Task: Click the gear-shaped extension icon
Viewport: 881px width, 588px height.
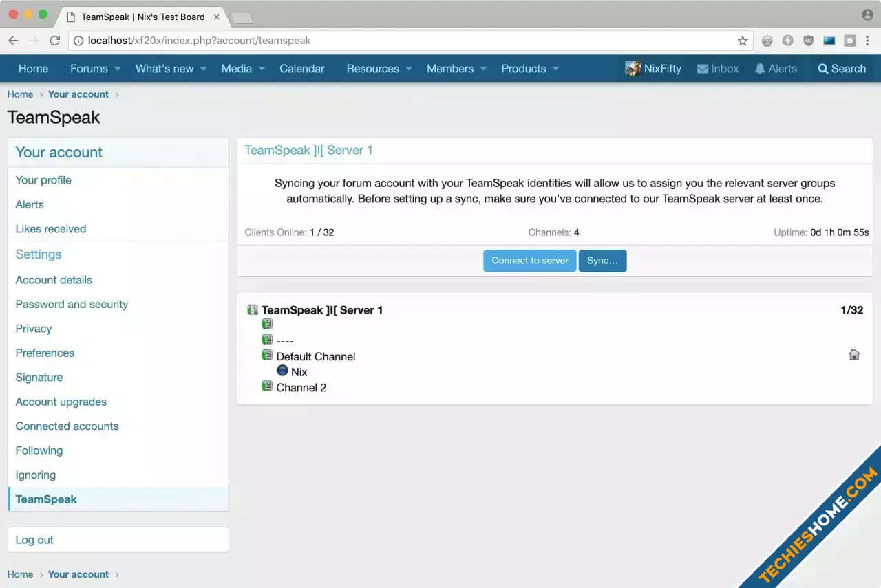Action: coord(767,41)
